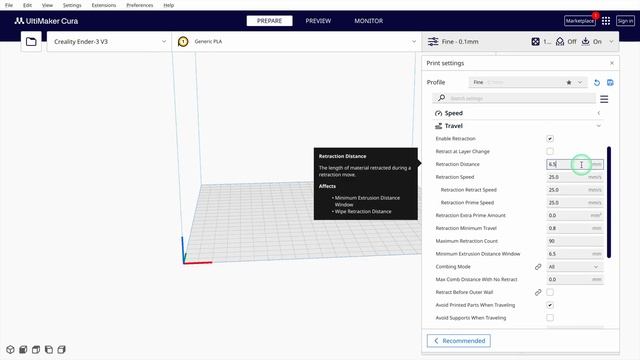The width and height of the screenshot is (640, 360).
Task: Open the Profile Fine dropdown
Action: [x=528, y=82]
